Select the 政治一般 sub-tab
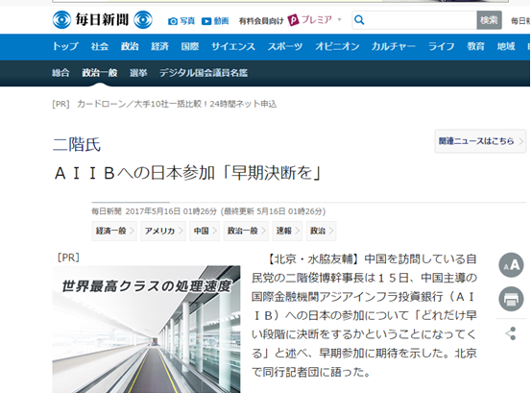 pos(100,73)
